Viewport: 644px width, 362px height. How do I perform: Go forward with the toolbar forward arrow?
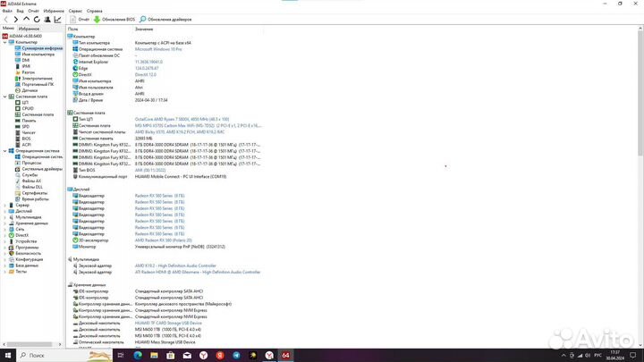16,20
